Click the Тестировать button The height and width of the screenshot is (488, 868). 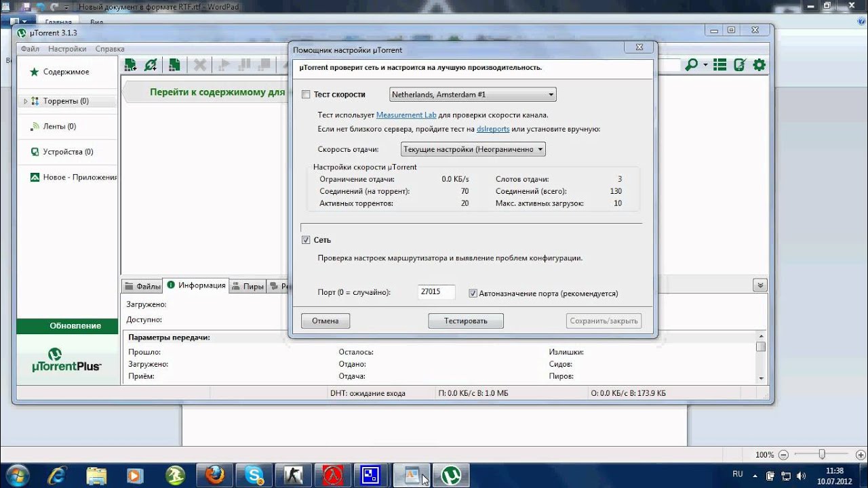coord(466,321)
